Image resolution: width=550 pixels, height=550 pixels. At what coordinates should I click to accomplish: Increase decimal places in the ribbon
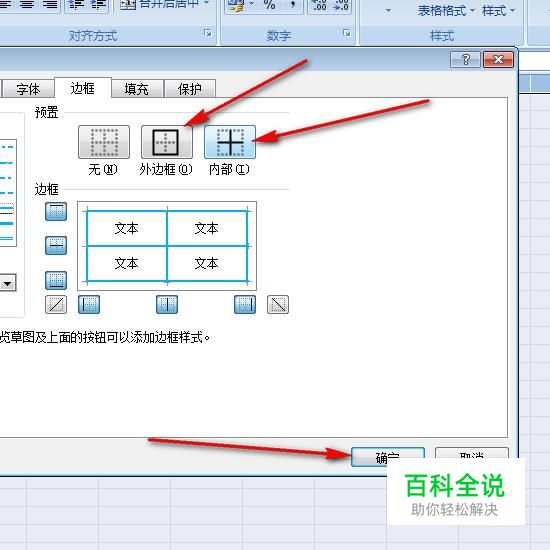pyautogui.click(x=319, y=5)
